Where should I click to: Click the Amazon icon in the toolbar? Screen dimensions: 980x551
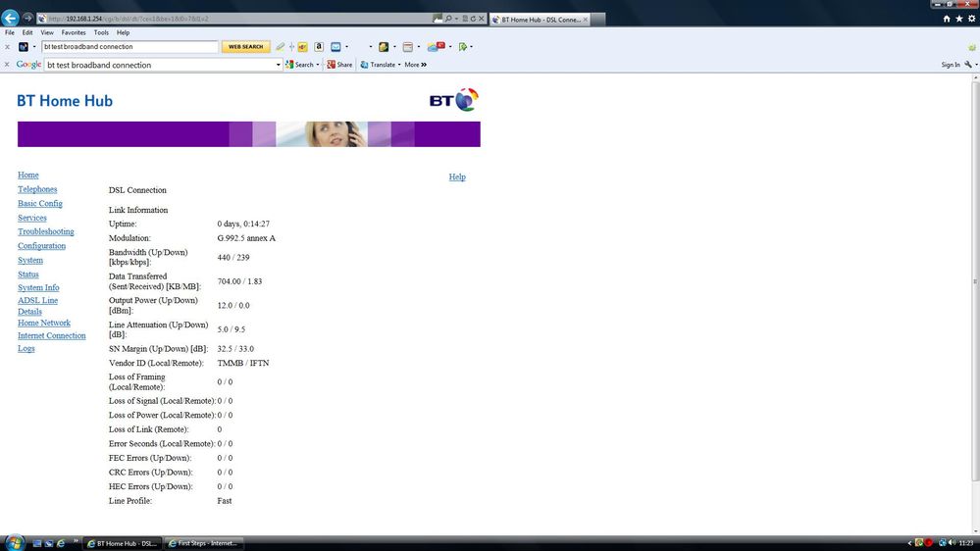click(x=319, y=47)
